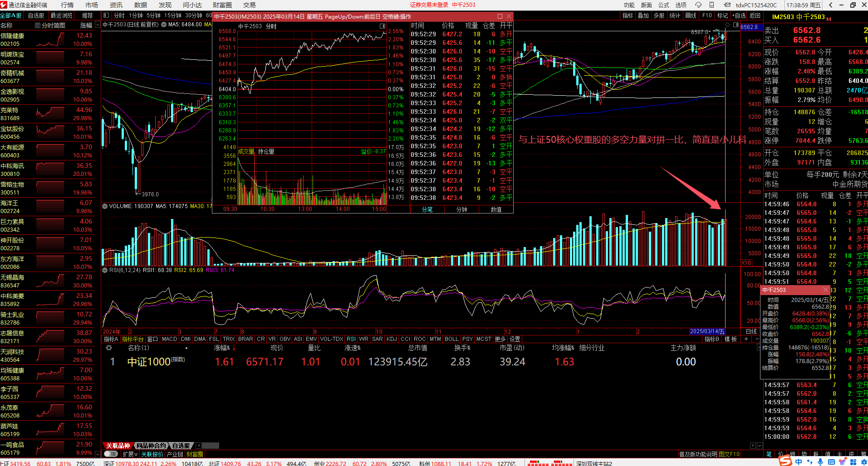The width and height of the screenshot is (868, 466).
Task: Open the mobile phone icon in top bar
Action: click(712, 5)
